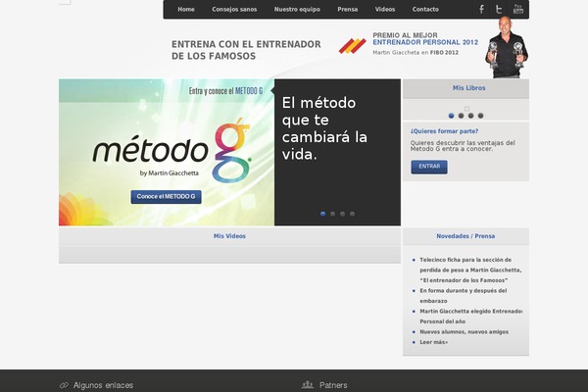Viewport: 588px width, 392px height.
Task: Click the Leer más» link
Action: (433, 342)
